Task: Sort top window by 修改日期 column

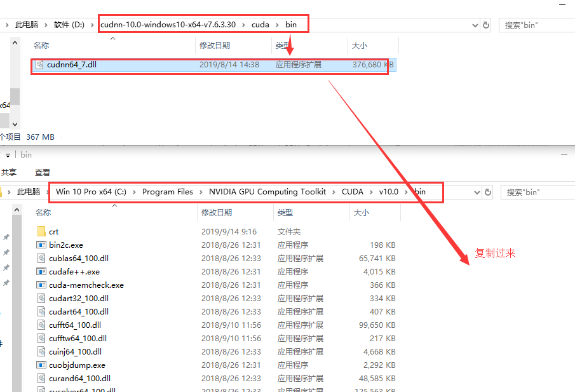Action: pos(215,46)
